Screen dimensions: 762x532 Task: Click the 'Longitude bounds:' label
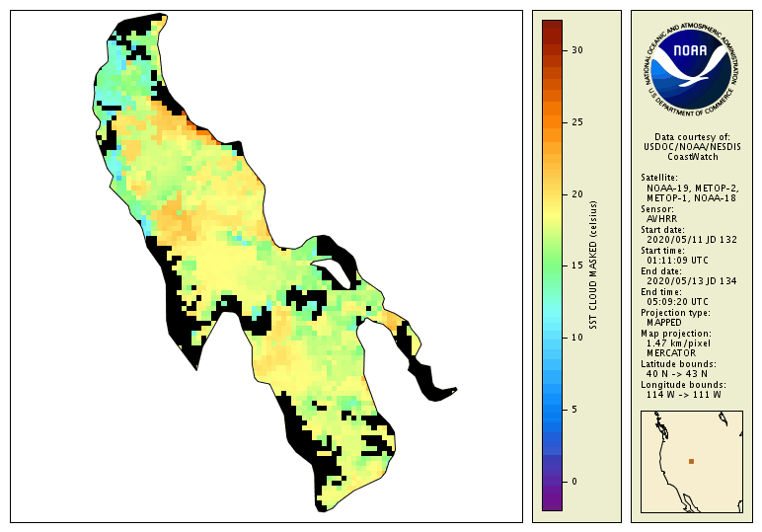tap(683, 385)
